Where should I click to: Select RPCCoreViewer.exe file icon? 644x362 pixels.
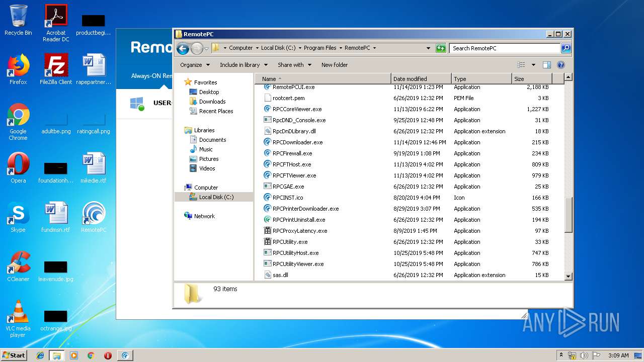click(268, 109)
